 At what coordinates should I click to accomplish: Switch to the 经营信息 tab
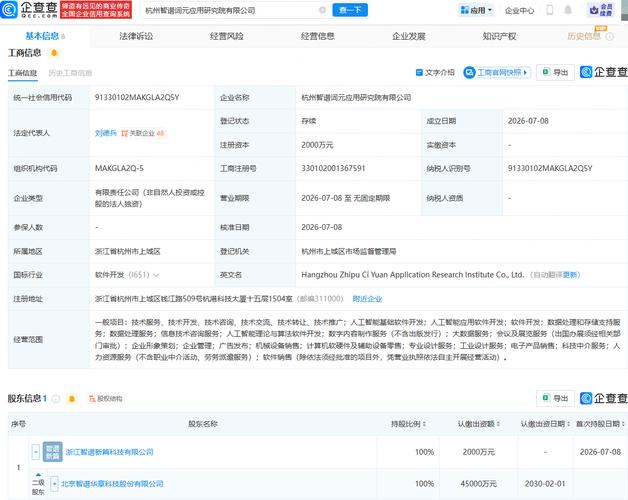[318, 36]
